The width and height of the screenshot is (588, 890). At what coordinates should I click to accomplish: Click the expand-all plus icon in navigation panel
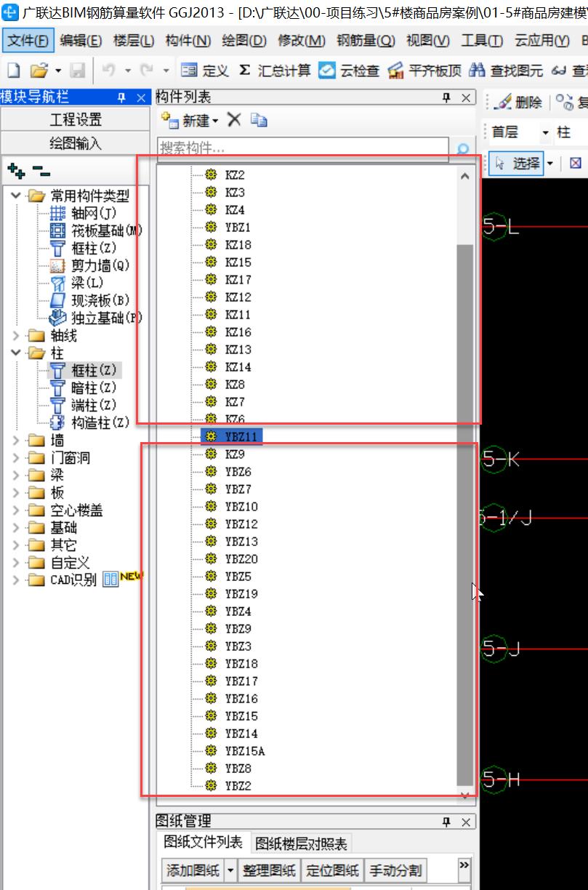pos(16,171)
